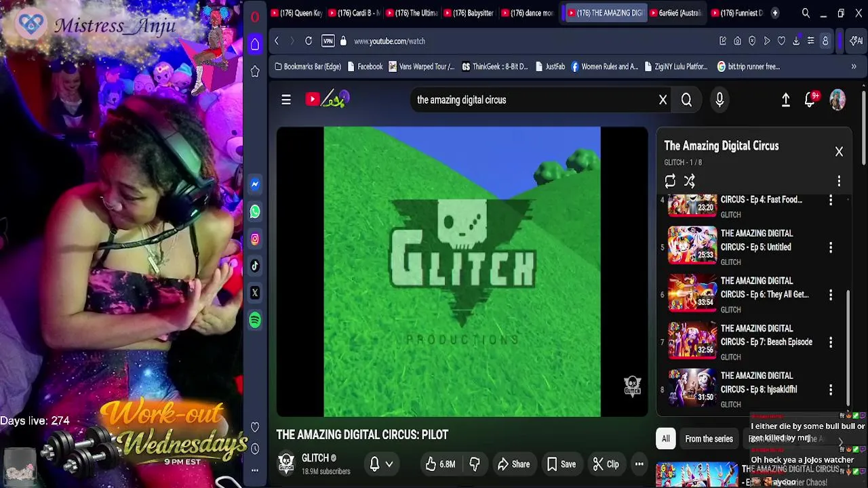
Task: Dislike the video
Action: [x=475, y=464]
